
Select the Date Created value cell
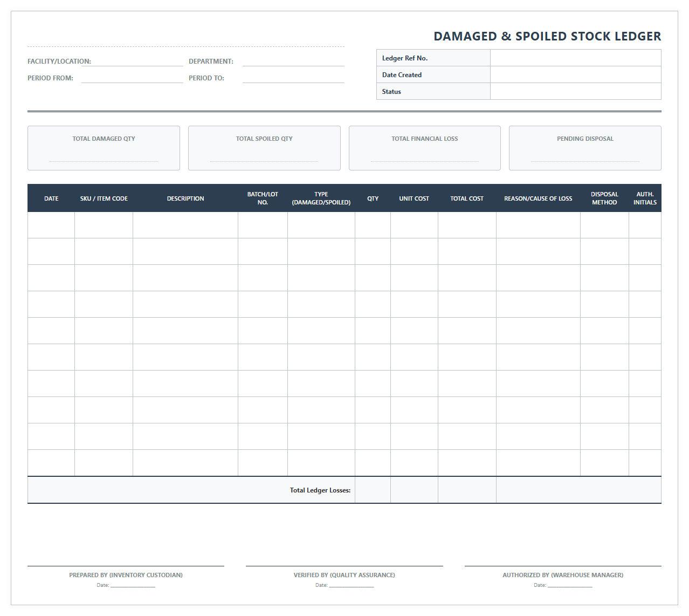tap(575, 75)
